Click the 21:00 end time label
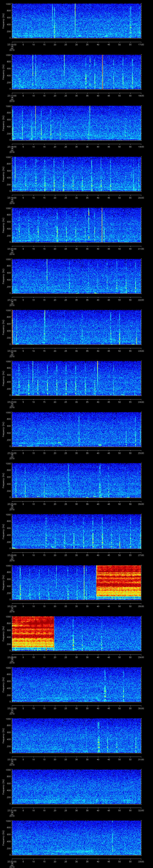This screenshot has width=153, height=868. click(x=141, y=249)
